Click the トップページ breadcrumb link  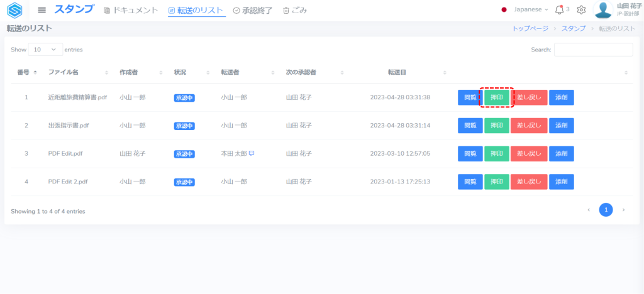pos(530,28)
